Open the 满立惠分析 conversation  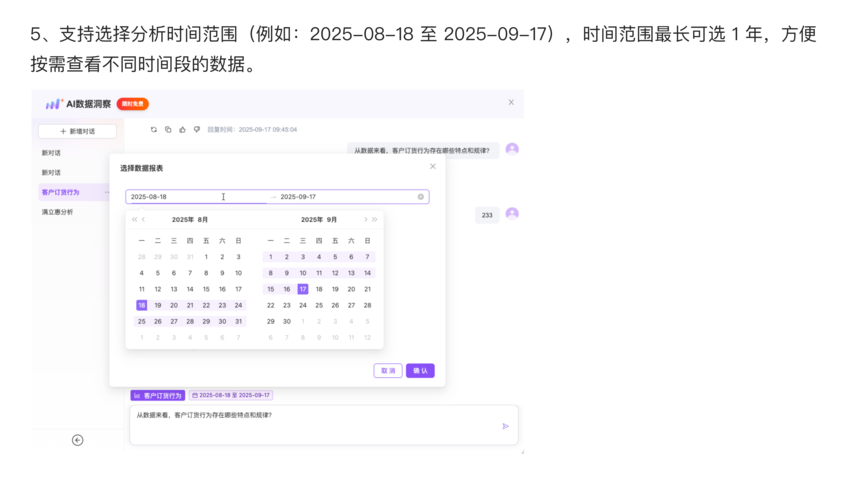pos(57,212)
